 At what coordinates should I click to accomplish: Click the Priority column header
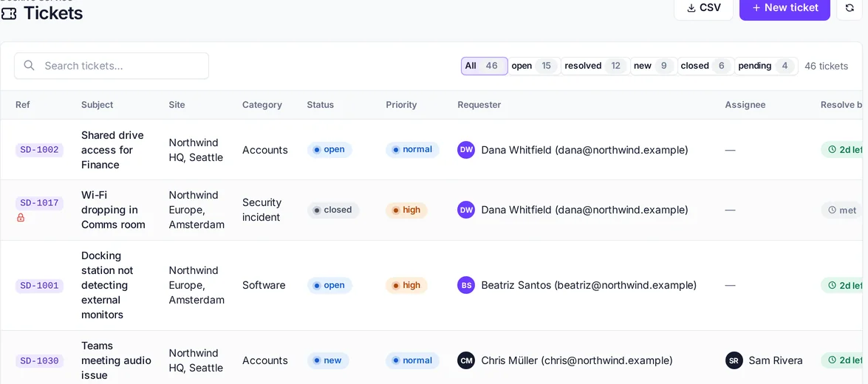click(x=401, y=105)
